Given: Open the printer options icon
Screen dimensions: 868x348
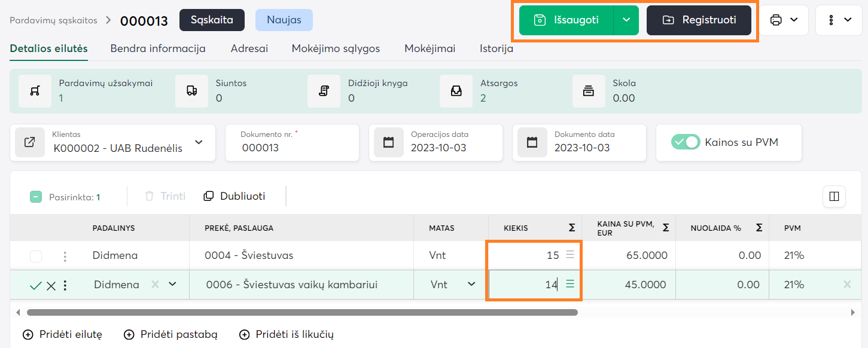Looking at the screenshot, I should [x=776, y=20].
